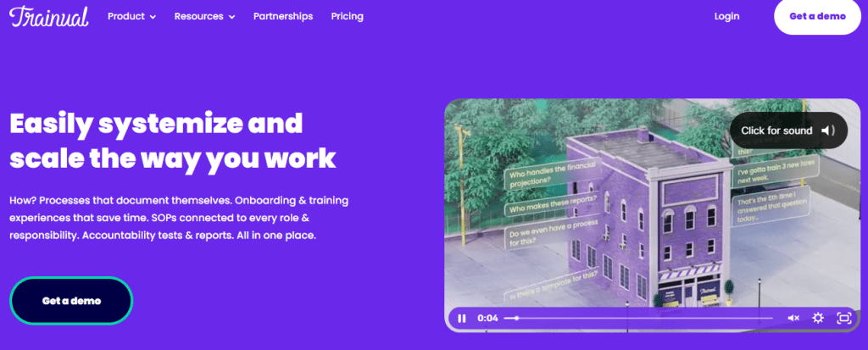Image resolution: width=868 pixels, height=350 pixels.
Task: Open the Partnerships page
Action: tap(283, 17)
